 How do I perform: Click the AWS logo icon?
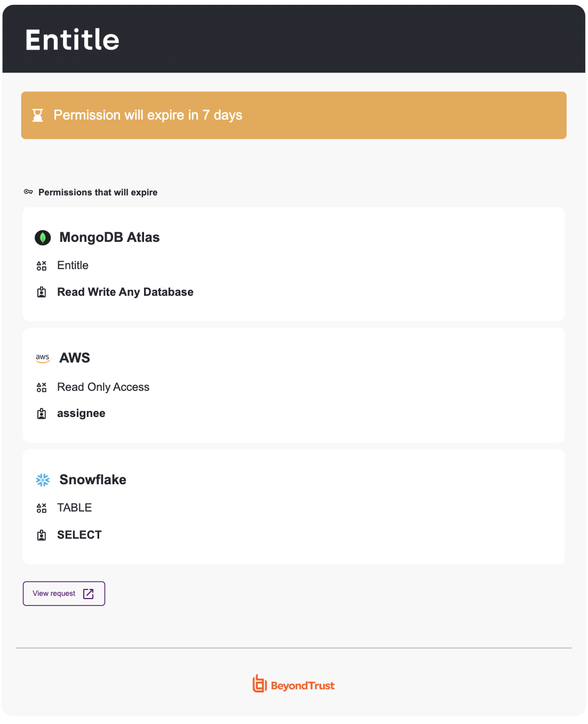click(43, 358)
